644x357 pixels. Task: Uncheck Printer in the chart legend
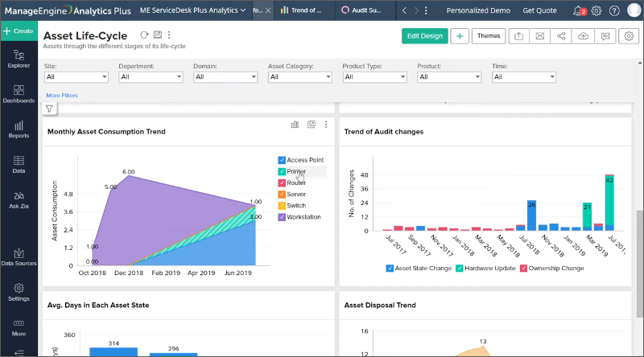click(x=282, y=171)
